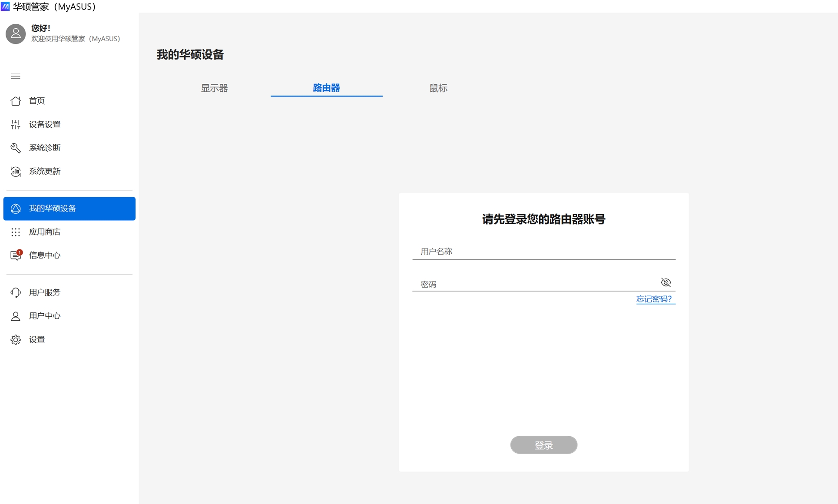Collapse sidebar with hamburger menu icon

(x=16, y=76)
